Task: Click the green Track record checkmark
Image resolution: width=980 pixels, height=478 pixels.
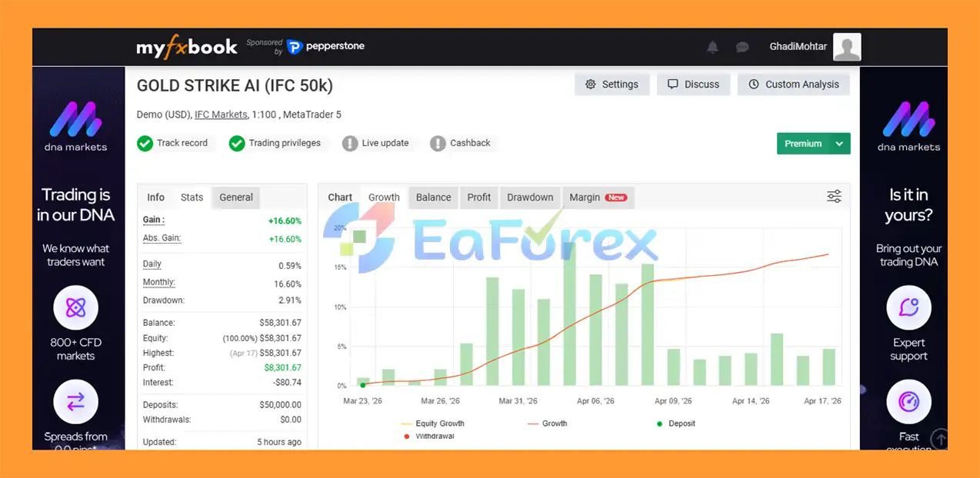Action: [145, 143]
